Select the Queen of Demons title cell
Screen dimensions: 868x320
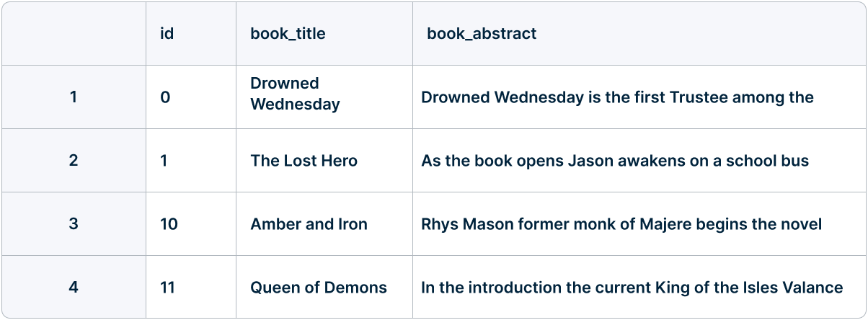[318, 288]
